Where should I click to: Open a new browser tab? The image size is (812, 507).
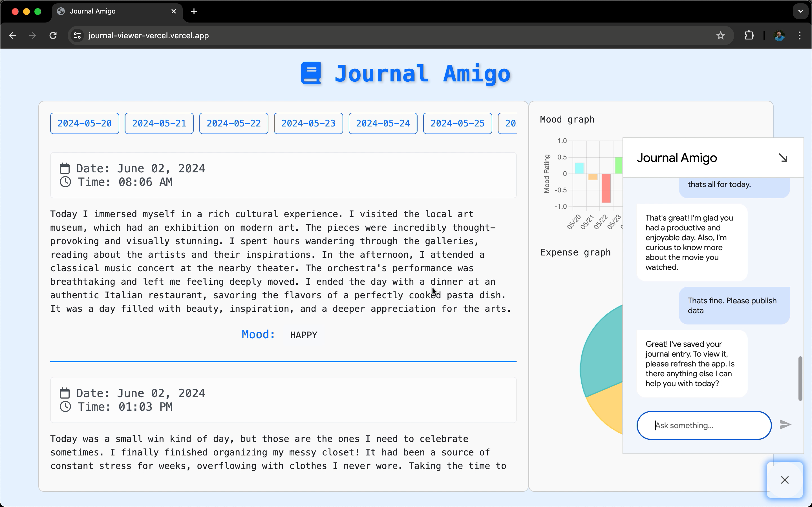(x=194, y=11)
